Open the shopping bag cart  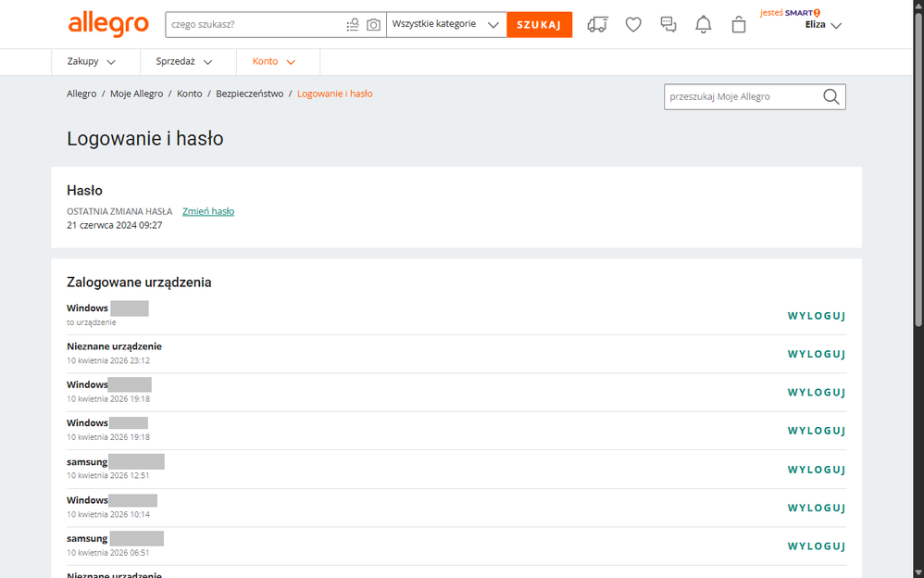739,25
